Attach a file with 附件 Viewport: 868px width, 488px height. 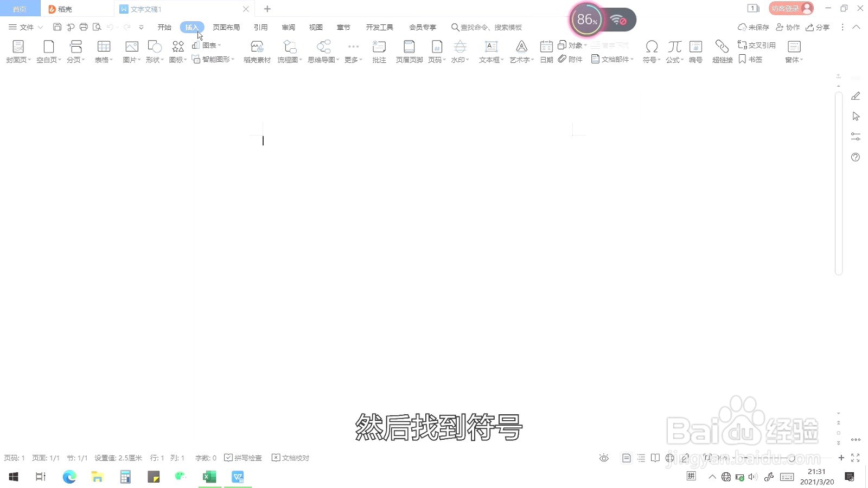click(570, 59)
